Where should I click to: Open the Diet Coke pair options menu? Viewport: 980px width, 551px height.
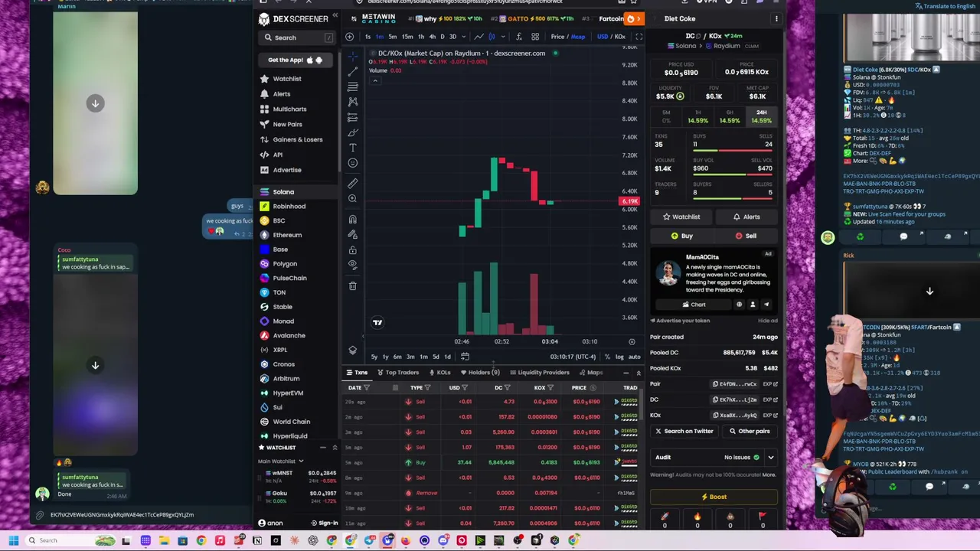(776, 19)
